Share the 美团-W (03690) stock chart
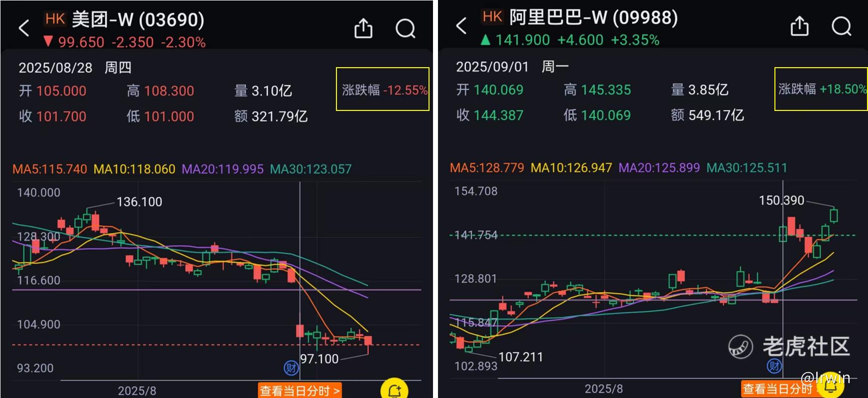 (x=363, y=28)
